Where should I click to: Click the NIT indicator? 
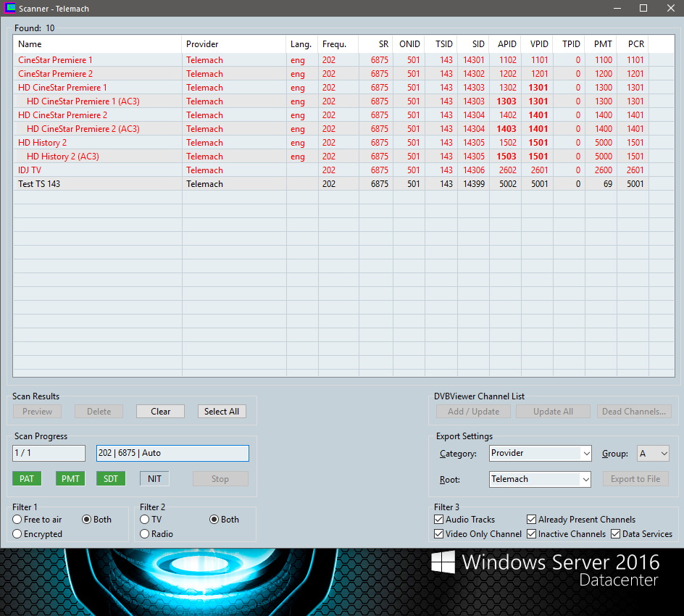point(154,479)
